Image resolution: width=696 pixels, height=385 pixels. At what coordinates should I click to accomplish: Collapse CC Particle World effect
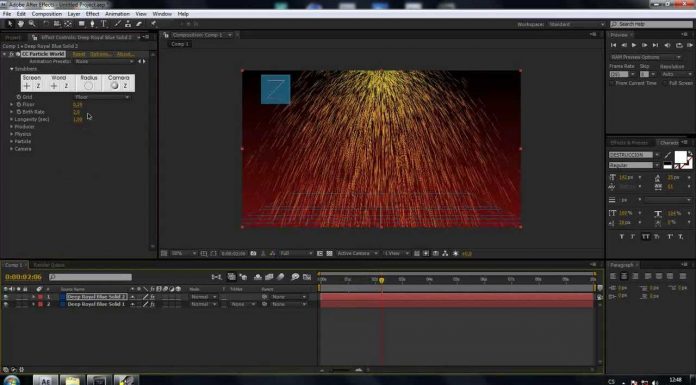(x=4, y=54)
